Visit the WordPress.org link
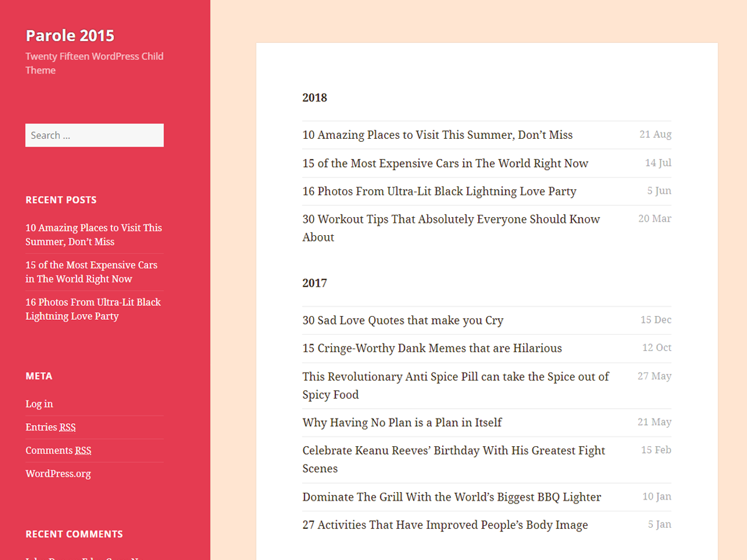The image size is (747, 560). 58,474
